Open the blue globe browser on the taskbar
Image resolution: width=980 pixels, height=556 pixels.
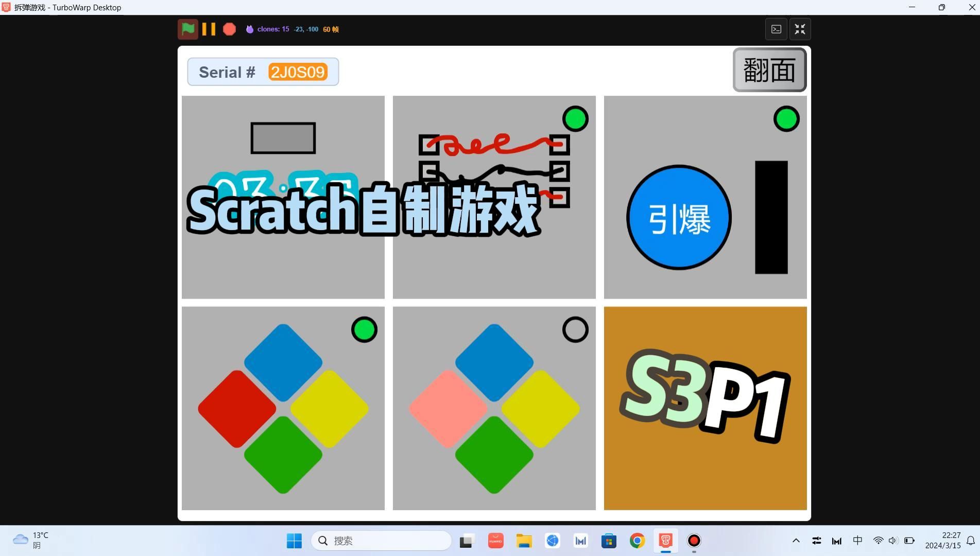[x=553, y=541]
